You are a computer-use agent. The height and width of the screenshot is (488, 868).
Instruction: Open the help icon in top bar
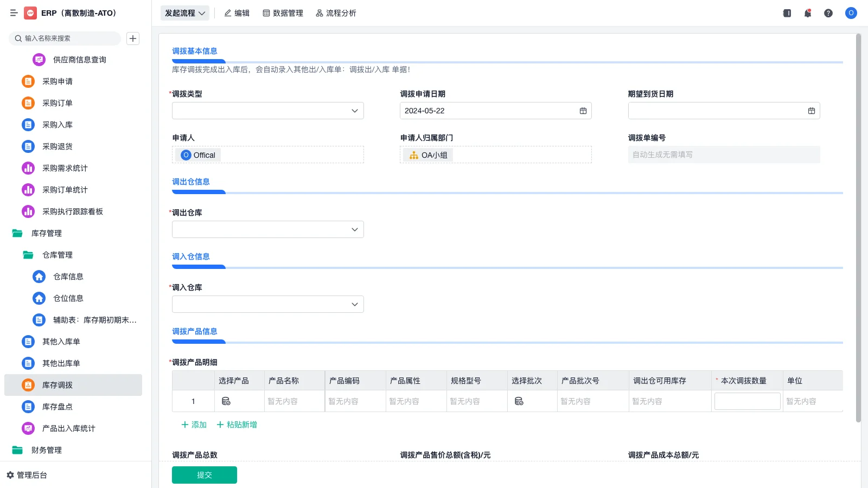(828, 13)
